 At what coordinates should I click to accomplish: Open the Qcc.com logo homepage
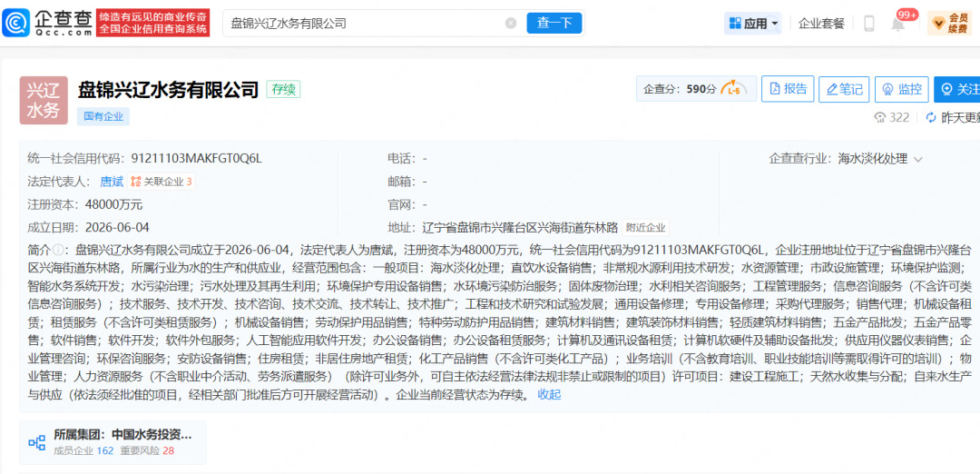47,23
